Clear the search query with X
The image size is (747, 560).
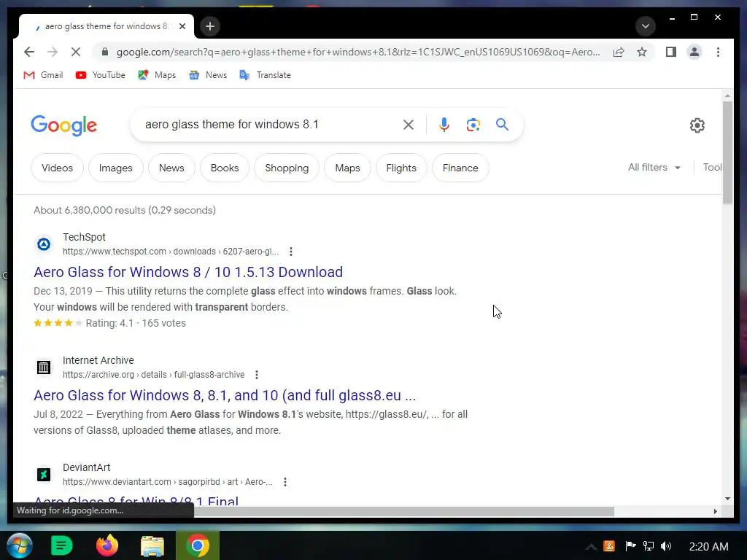(x=409, y=125)
